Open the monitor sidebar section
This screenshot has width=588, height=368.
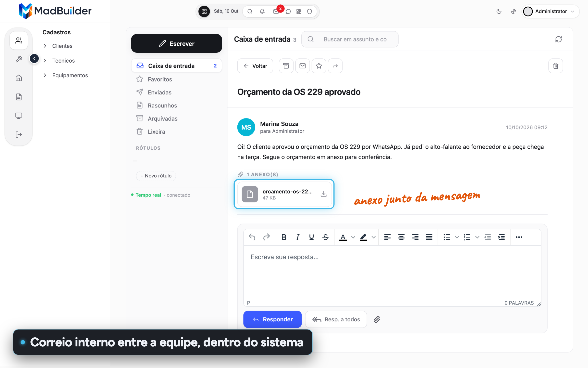tap(19, 116)
